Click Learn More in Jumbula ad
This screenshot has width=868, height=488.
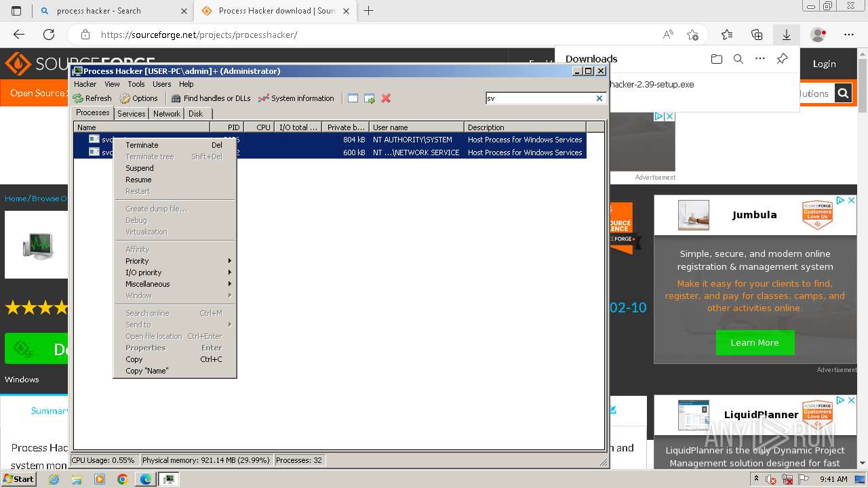pos(755,342)
